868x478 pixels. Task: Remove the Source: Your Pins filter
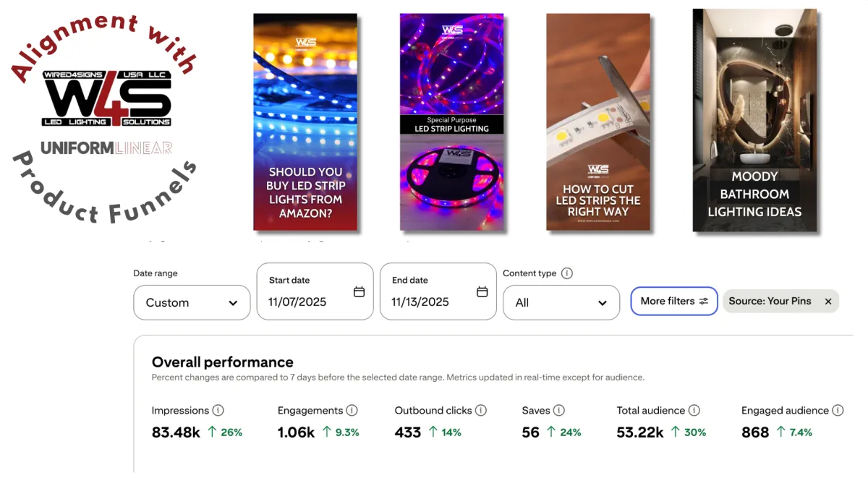tap(828, 302)
